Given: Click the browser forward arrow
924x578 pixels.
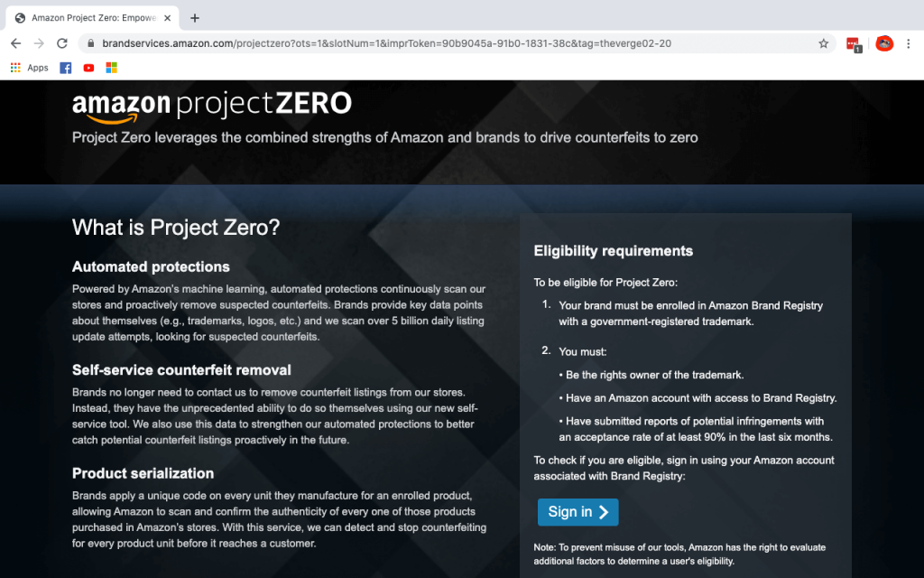Looking at the screenshot, I should point(39,43).
